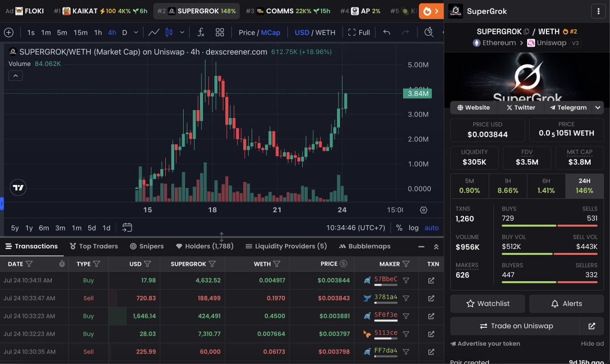Viewport: 610px width, 364px height.
Task: Open chart settings target icon near time axis
Action: point(424,210)
